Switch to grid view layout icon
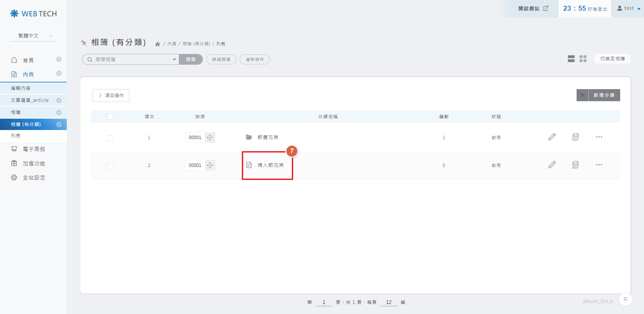The image size is (644, 314). pos(583,59)
